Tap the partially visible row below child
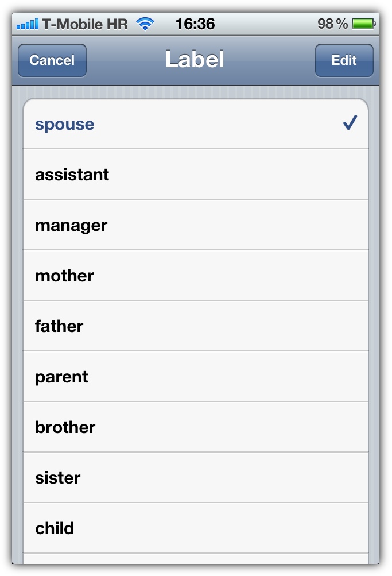This screenshot has height=576, width=392. [196, 559]
